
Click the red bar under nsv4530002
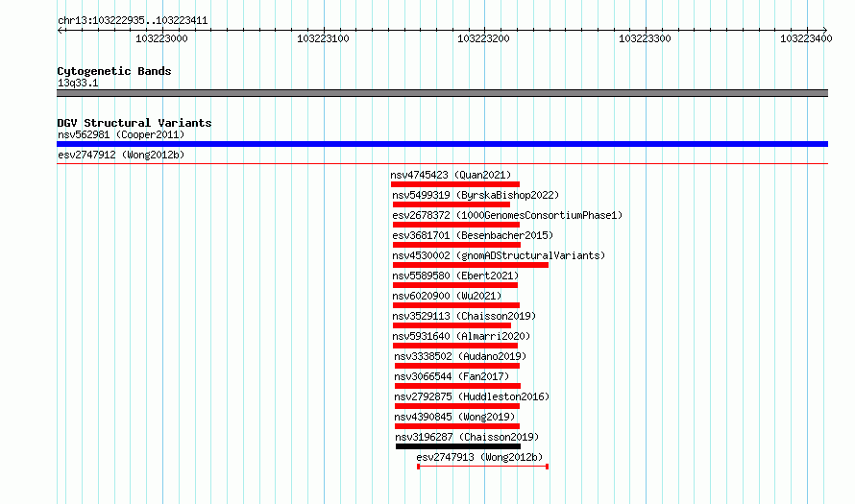coord(471,265)
